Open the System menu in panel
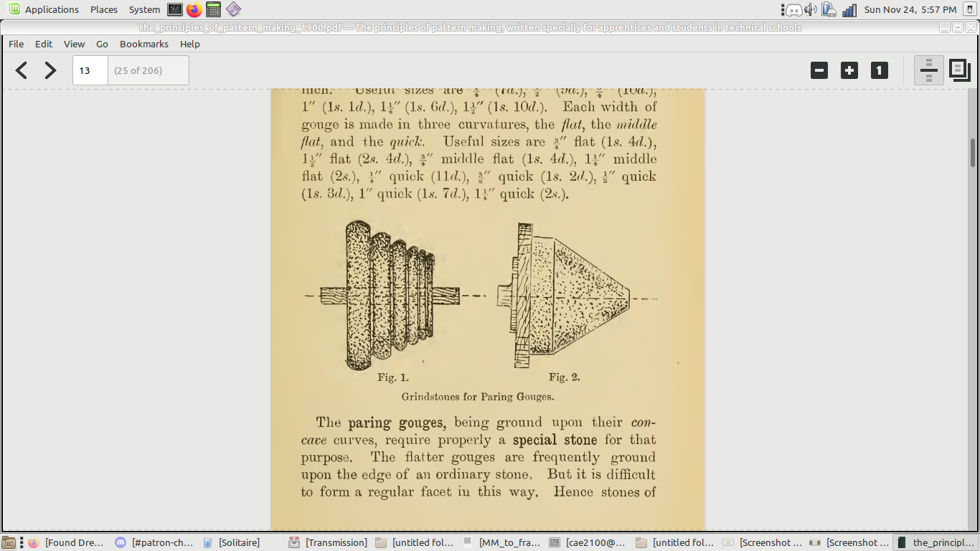This screenshot has height=551, width=980. coord(144,9)
